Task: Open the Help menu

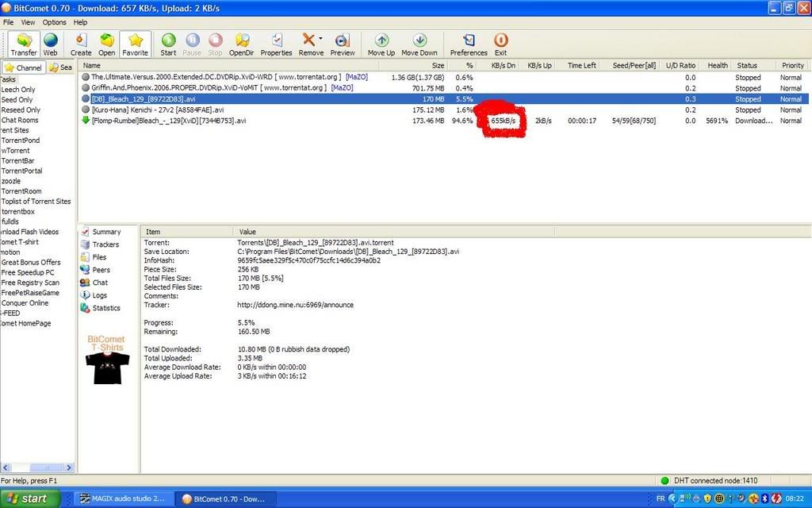Action: coord(80,22)
